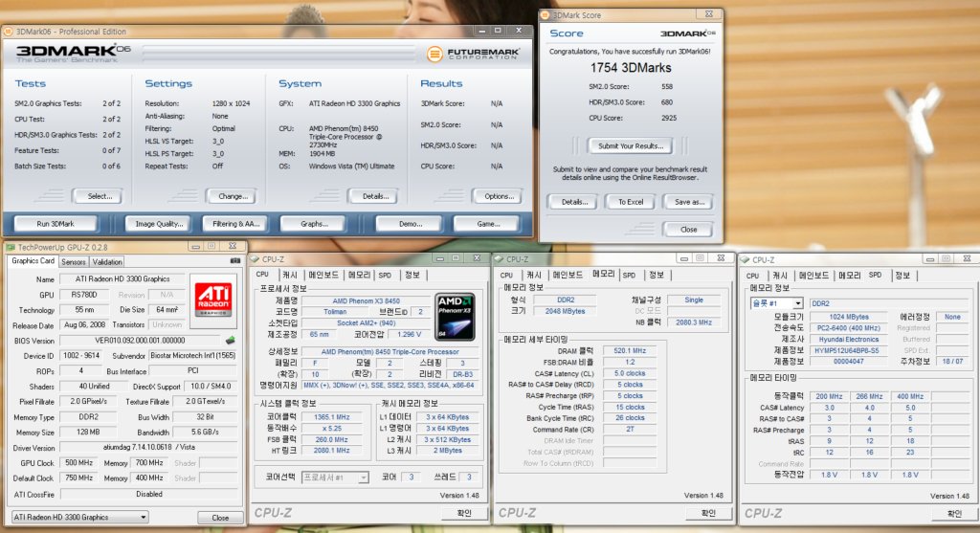Click the part number HYMP512U64BP8-S5
The image size is (980, 533).
click(x=848, y=350)
